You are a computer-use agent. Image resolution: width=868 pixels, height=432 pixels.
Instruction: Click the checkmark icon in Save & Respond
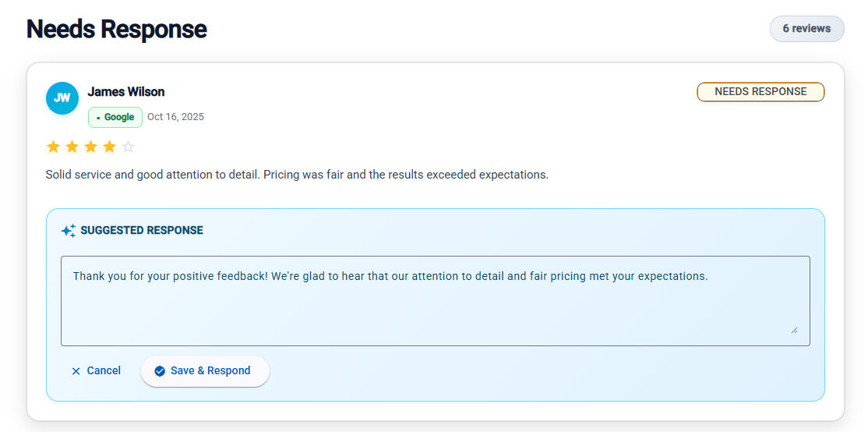point(160,371)
